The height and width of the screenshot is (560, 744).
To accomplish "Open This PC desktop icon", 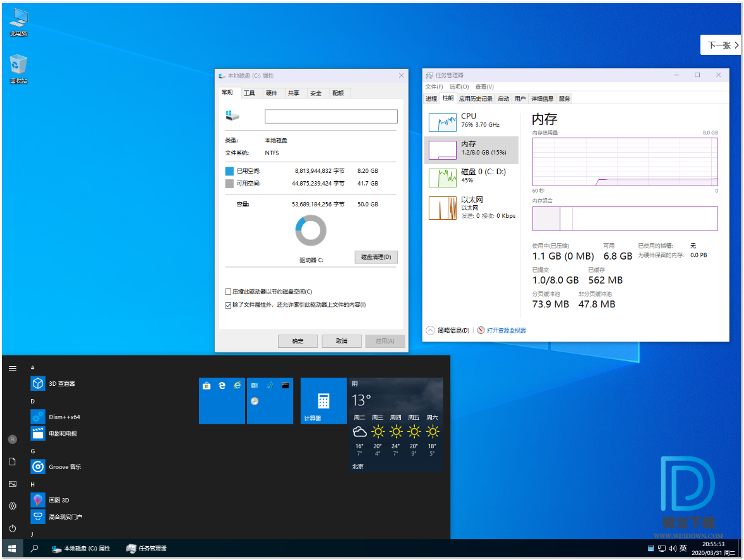I will 18,22.
